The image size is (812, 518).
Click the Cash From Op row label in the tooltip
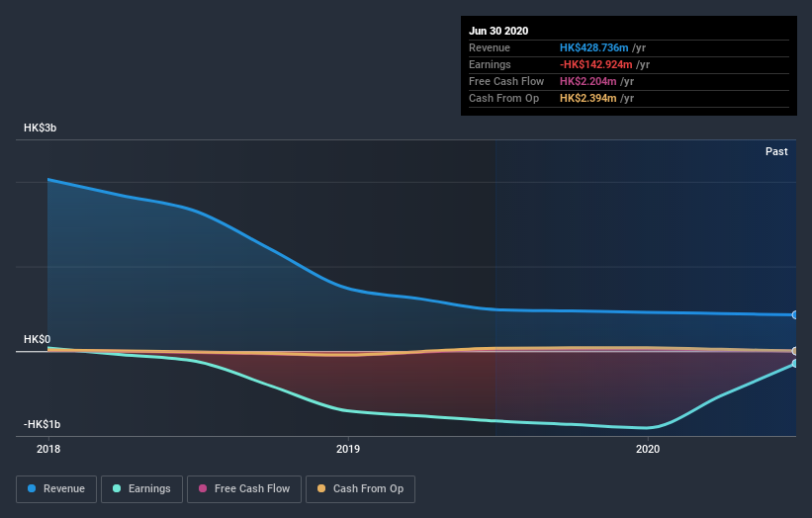(503, 98)
